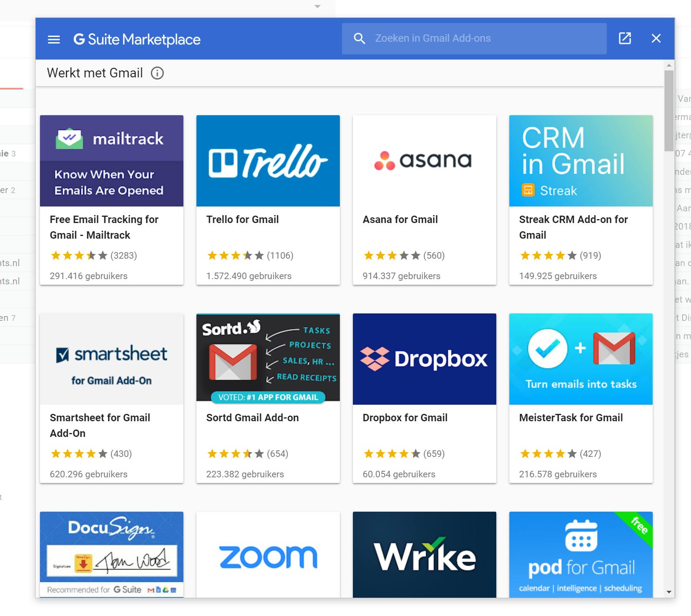Image resolution: width=691 pixels, height=616 pixels.
Task: Open the DocuSign thumbnail
Action: click(112, 554)
